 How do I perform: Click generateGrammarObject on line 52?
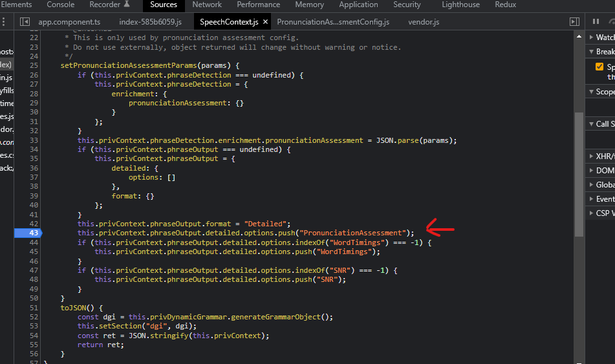click(x=275, y=317)
